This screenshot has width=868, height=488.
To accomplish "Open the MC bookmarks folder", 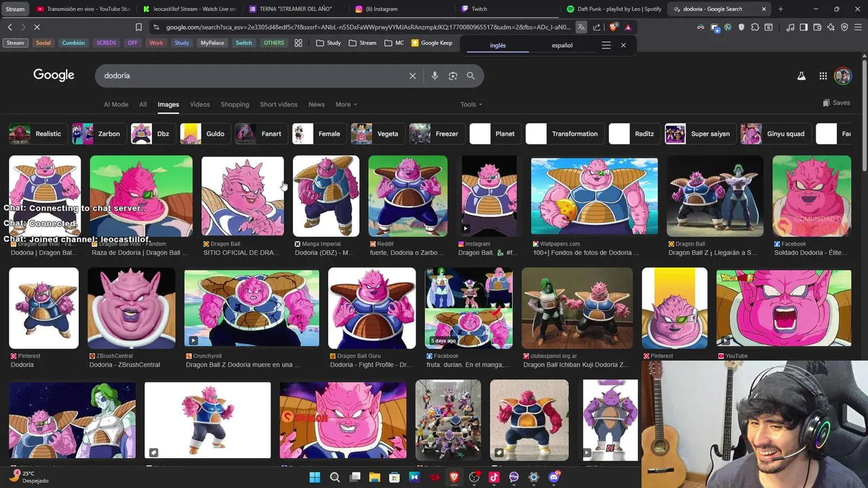I will [x=394, y=43].
